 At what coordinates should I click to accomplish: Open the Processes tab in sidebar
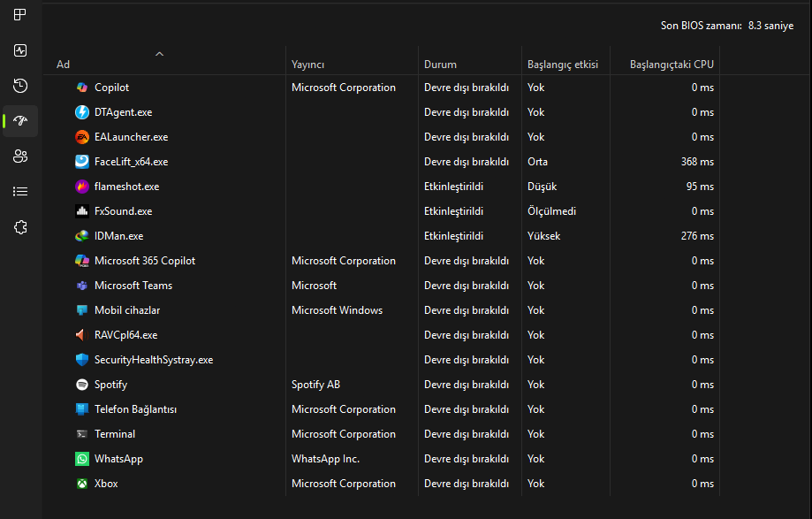point(19,14)
